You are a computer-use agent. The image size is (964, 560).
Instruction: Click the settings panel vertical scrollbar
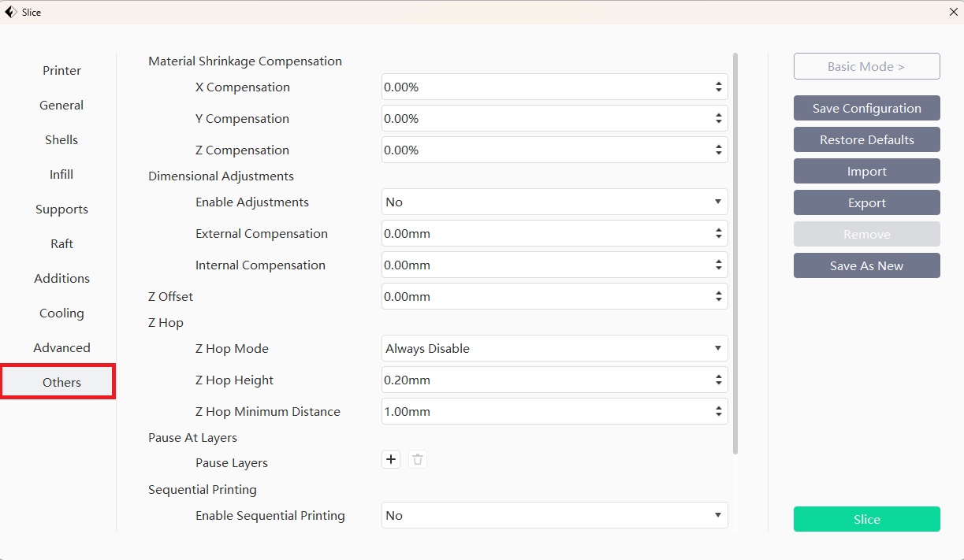(x=735, y=252)
